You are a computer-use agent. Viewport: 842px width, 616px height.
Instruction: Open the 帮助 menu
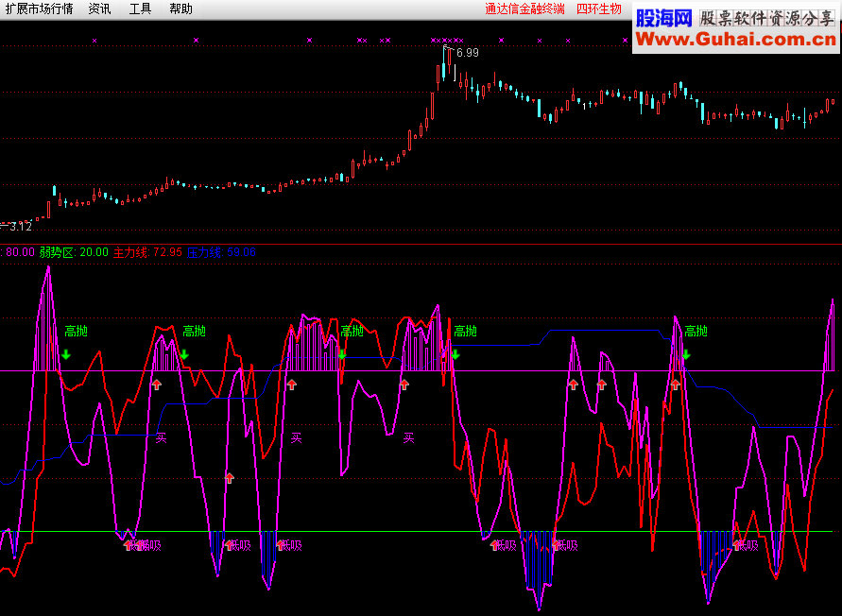coord(180,9)
